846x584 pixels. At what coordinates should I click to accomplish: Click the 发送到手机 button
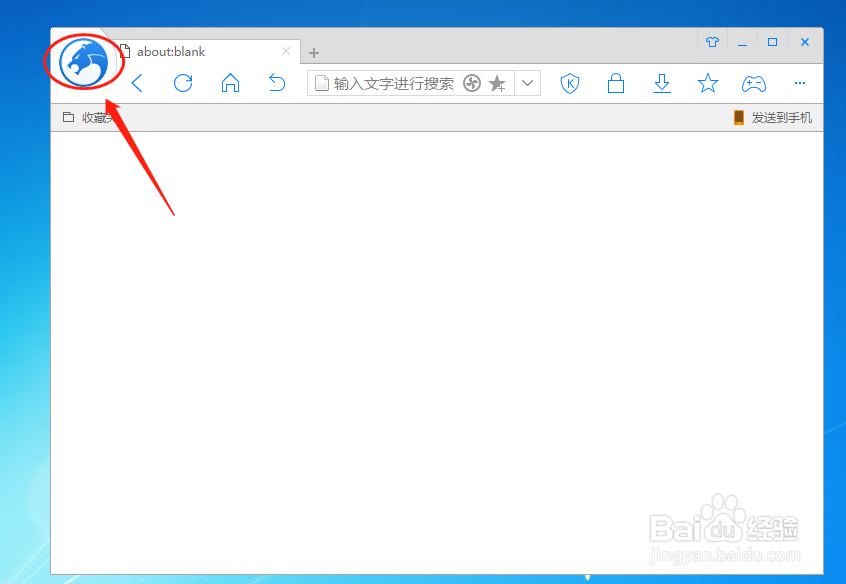pos(773,117)
